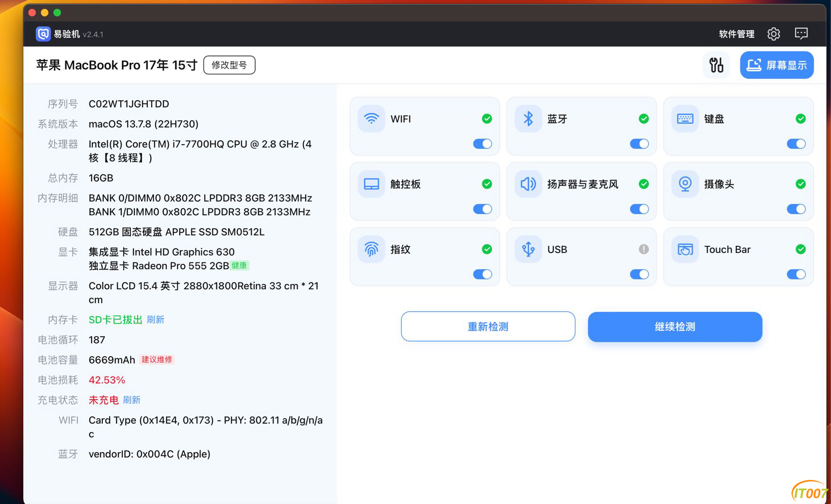Image resolution: width=831 pixels, height=504 pixels.
Task: Click the Card Type (0x14E4, 0x173) WIFI text
Action: [x=205, y=427]
